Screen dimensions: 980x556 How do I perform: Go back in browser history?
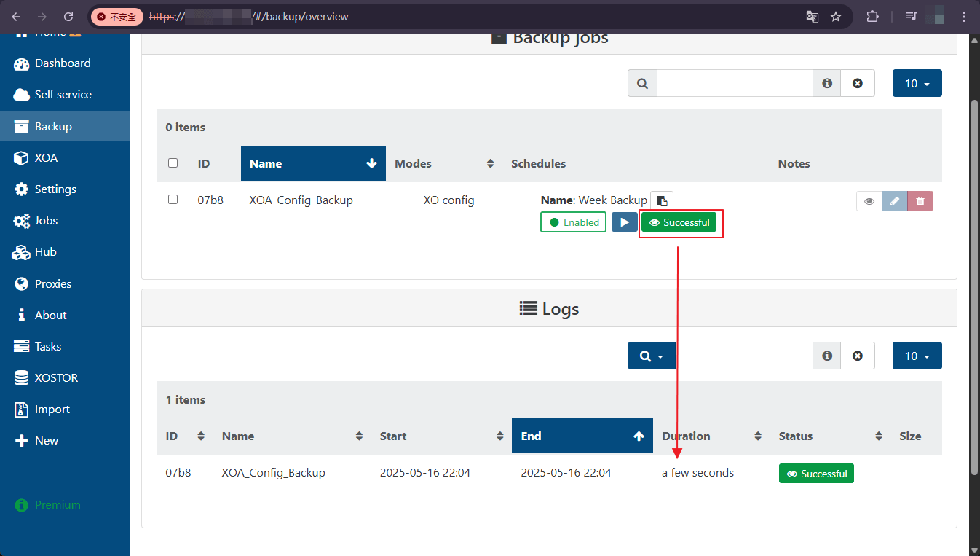pyautogui.click(x=16, y=16)
